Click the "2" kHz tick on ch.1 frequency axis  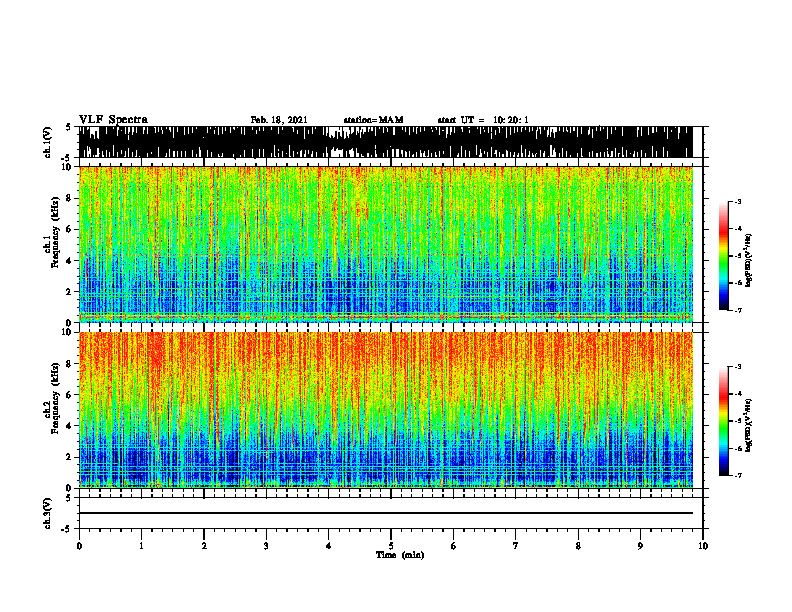click(x=70, y=291)
